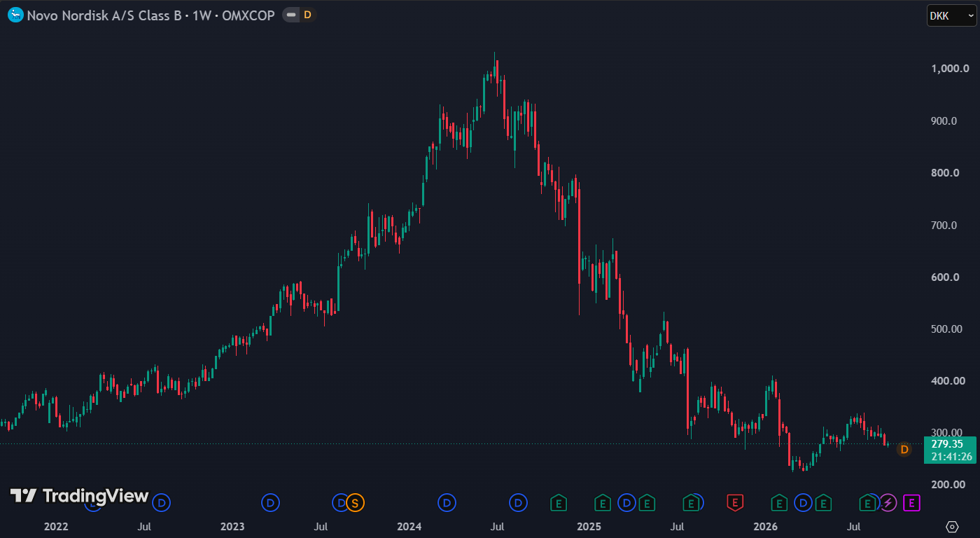The image size is (980, 538).
Task: Click the orange D delayed-data badge in header
Action: [x=307, y=15]
